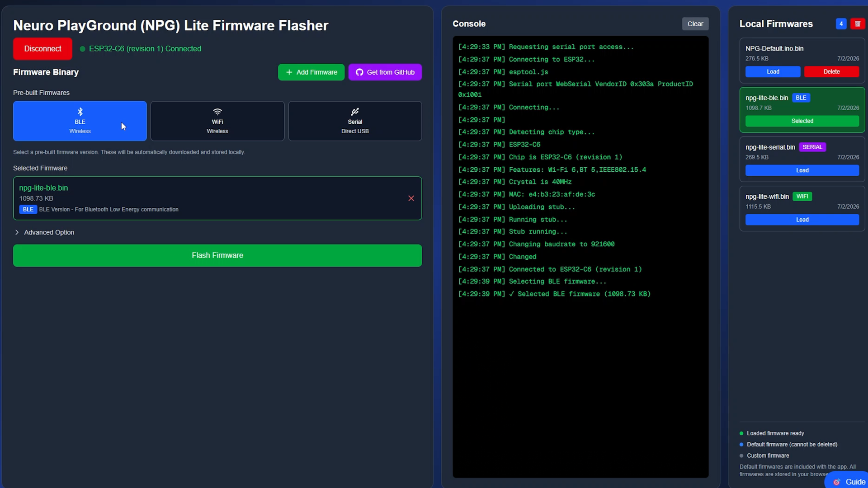The image size is (868, 488).
Task: Click the console line 'Selected BLE firmware (1098.73 KB)'
Action: coord(584,294)
